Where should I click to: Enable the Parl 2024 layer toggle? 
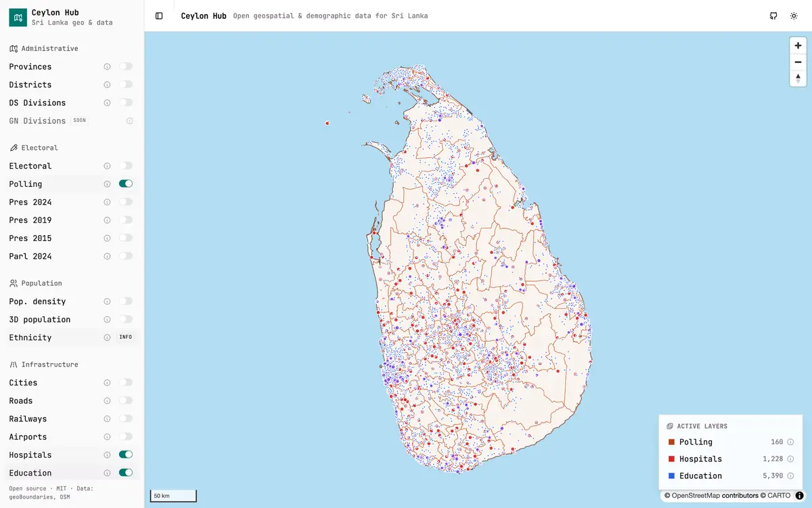(126, 256)
